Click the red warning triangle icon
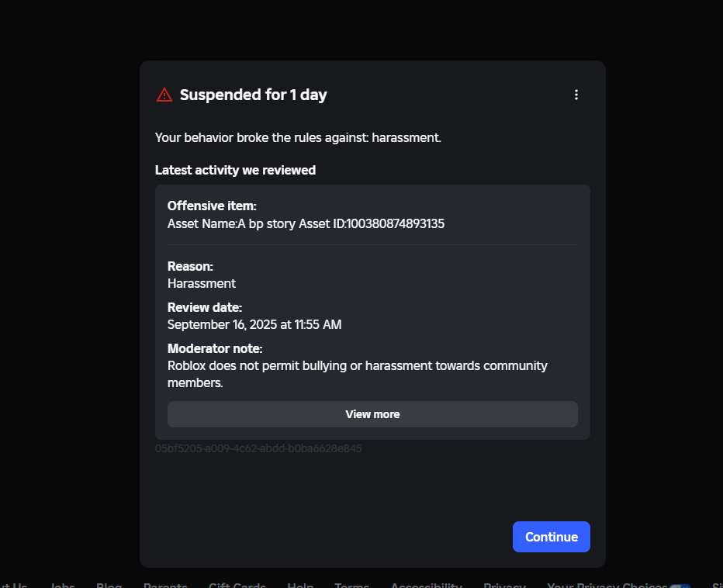Image resolution: width=723 pixels, height=588 pixels. click(164, 95)
